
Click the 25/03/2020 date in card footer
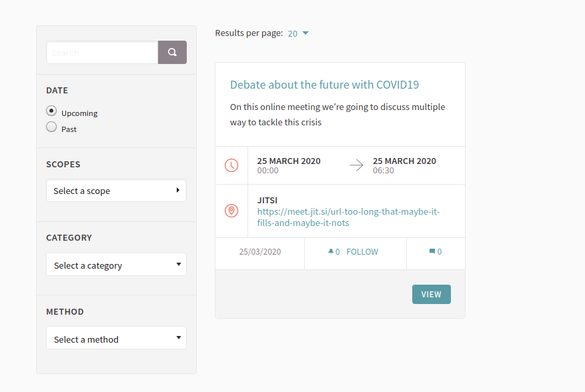[x=260, y=252]
